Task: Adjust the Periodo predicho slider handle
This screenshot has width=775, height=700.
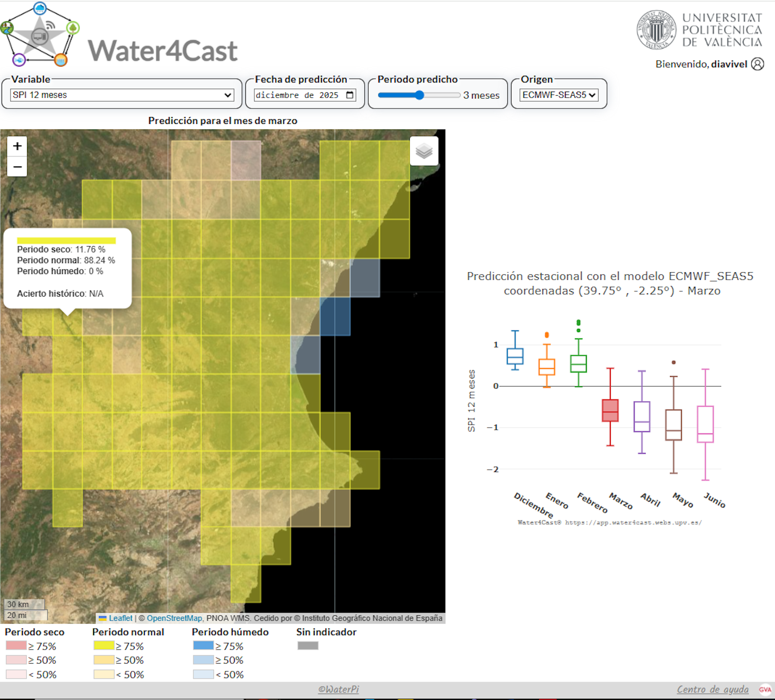Action: pyautogui.click(x=419, y=95)
